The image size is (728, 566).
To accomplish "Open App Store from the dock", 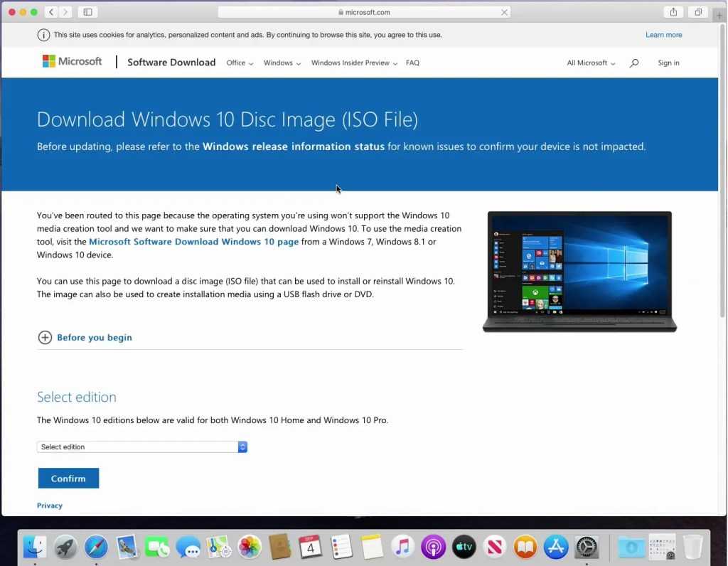I will click(x=556, y=546).
